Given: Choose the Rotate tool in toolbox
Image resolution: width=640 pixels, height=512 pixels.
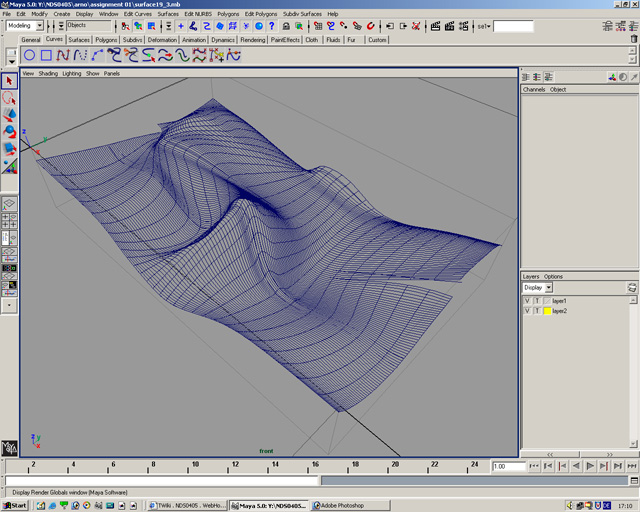Looking at the screenshot, I should coord(9,131).
